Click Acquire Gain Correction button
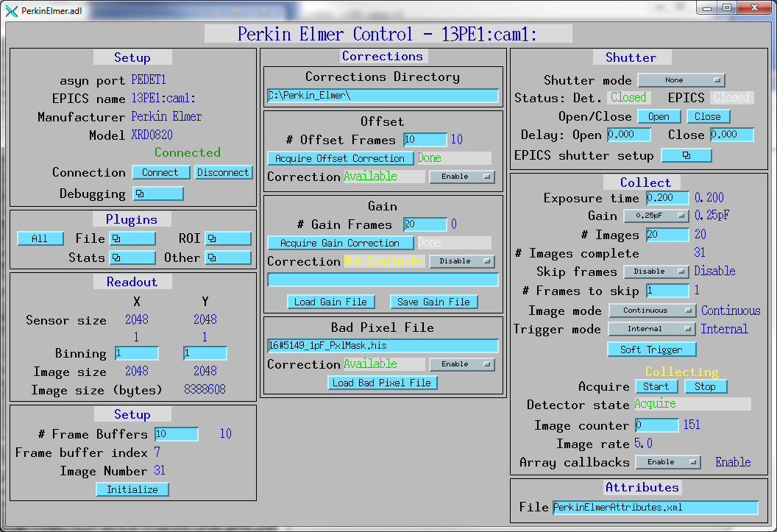The height and width of the screenshot is (532, 777). tap(341, 244)
